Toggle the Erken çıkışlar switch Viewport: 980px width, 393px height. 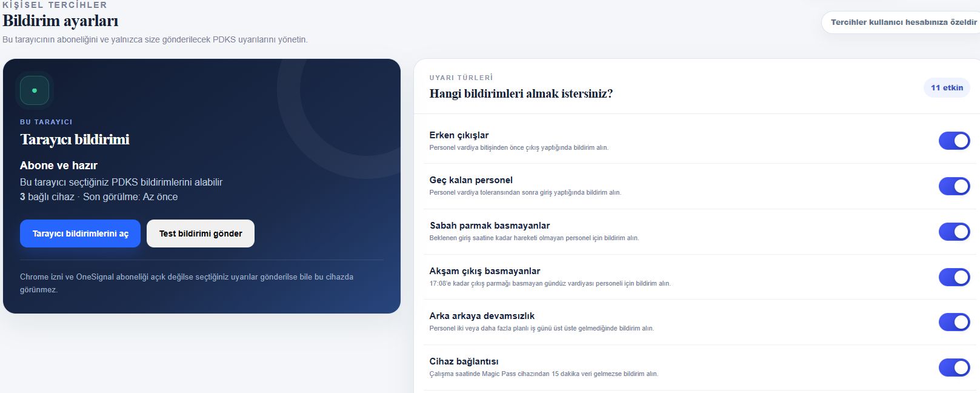click(x=954, y=141)
